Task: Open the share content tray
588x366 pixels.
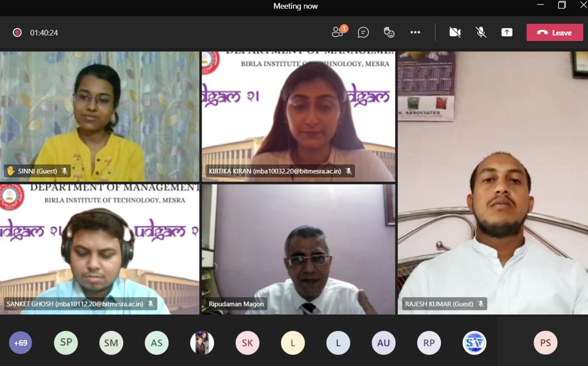Action: 507,32
